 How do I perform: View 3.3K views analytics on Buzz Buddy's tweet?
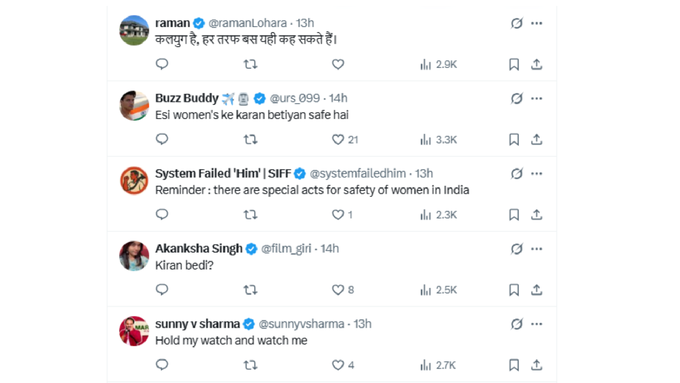pos(438,140)
